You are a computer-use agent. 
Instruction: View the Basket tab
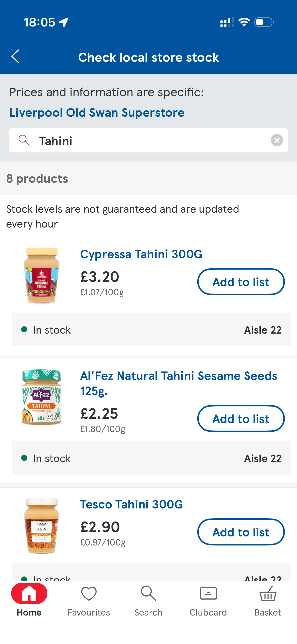click(x=268, y=601)
